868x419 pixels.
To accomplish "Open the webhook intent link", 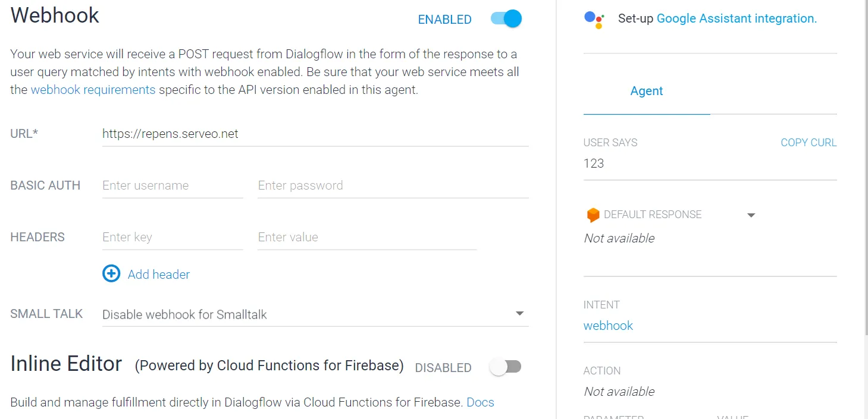I will tap(608, 326).
